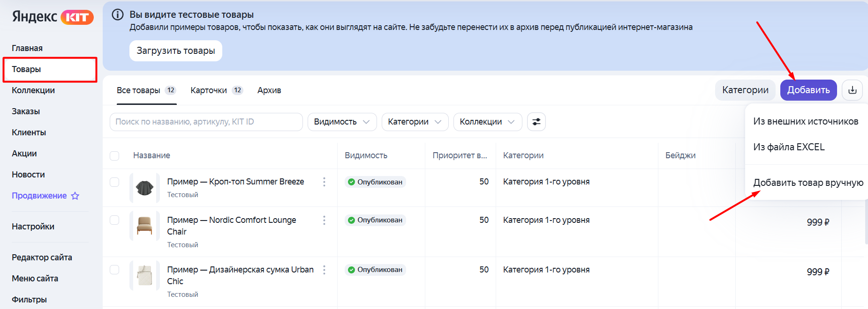Viewport: 868px width, 309px height.
Task: Click the star icon next to Продвижение
Action: pyautogui.click(x=75, y=196)
